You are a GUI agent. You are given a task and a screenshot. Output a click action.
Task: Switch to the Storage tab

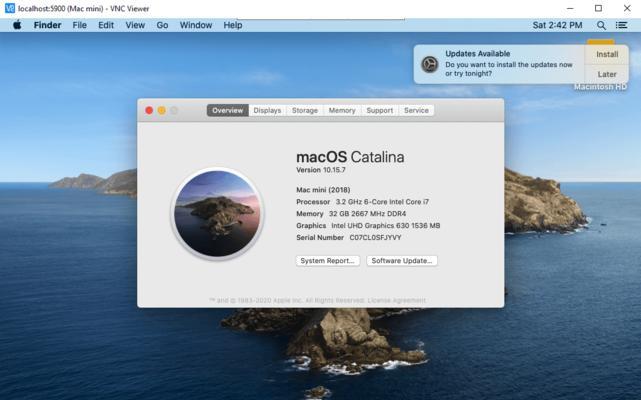coord(305,110)
